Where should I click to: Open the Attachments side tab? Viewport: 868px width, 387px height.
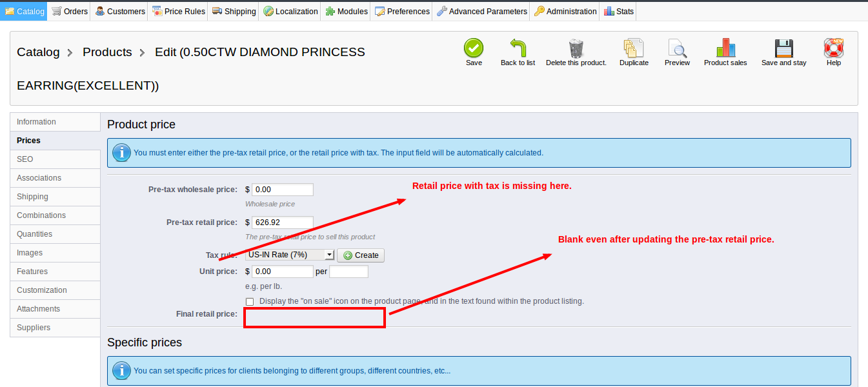click(x=56, y=309)
